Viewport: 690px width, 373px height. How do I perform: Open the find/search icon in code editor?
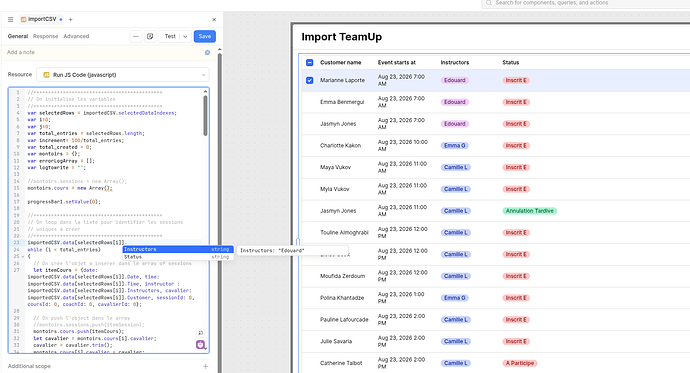(x=201, y=333)
